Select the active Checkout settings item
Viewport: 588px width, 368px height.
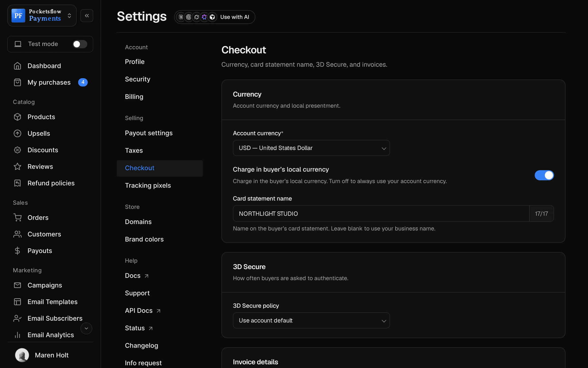coord(160,168)
